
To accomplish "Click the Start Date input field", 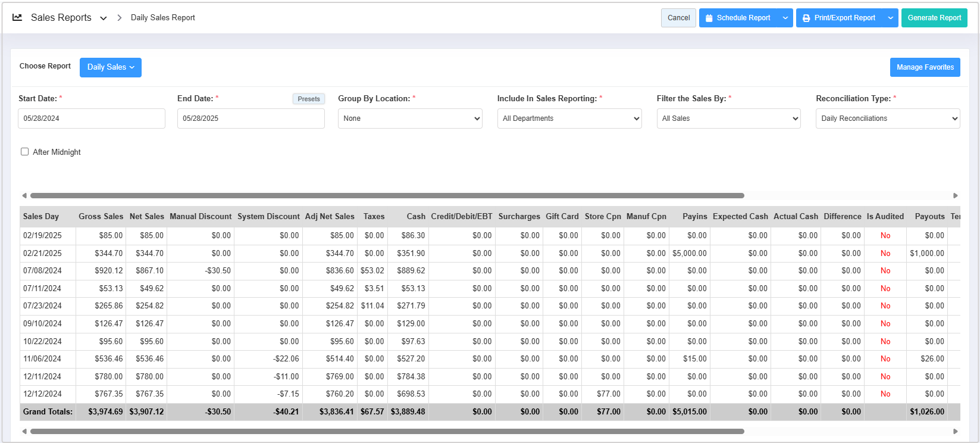I will pos(92,118).
